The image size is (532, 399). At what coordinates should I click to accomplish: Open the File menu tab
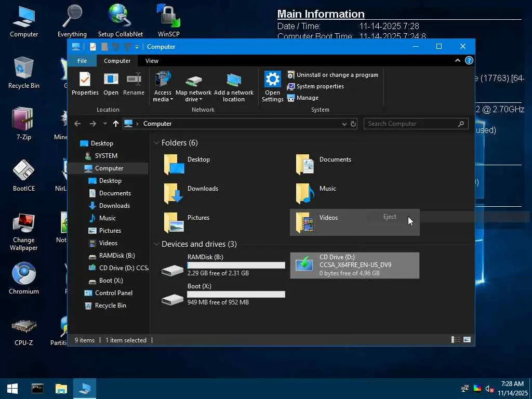[x=82, y=61]
